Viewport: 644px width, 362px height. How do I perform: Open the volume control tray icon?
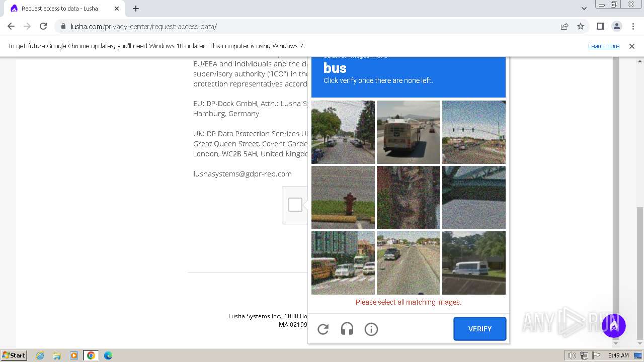pyautogui.click(x=572, y=355)
